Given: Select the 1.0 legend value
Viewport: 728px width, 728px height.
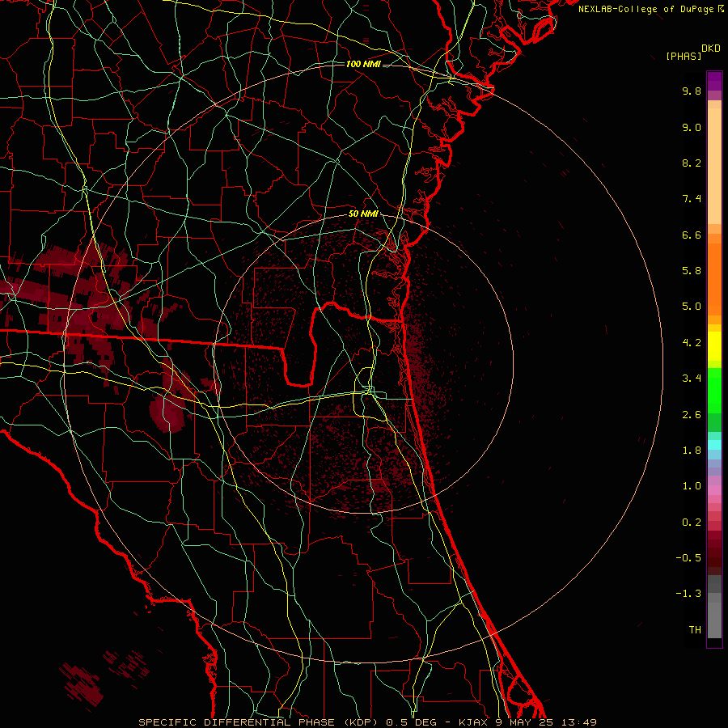Looking at the screenshot, I should click(692, 486).
